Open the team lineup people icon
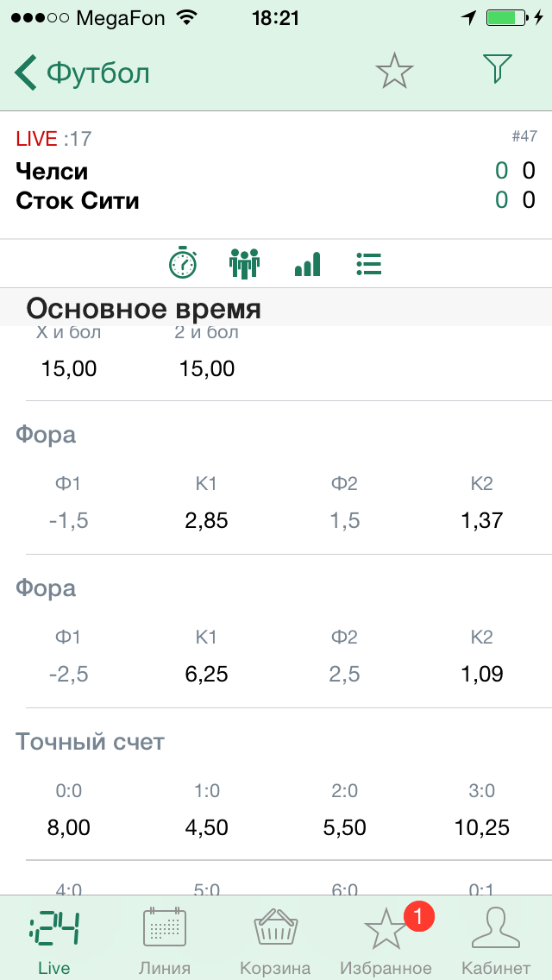 (245, 263)
